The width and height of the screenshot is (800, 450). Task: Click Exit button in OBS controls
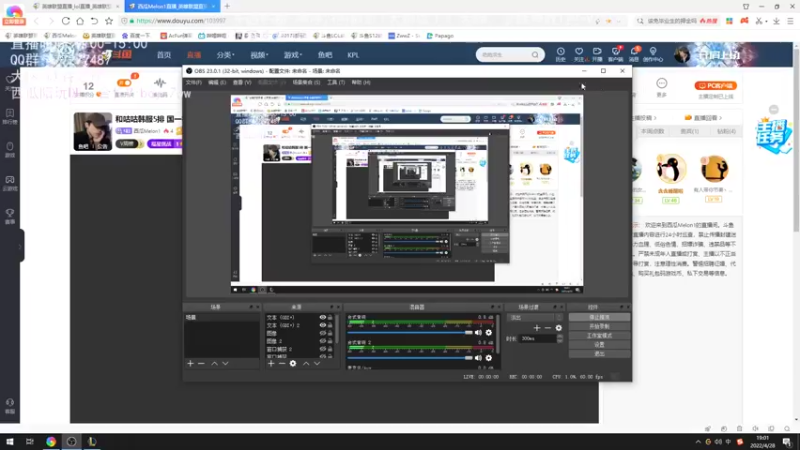(x=599, y=354)
